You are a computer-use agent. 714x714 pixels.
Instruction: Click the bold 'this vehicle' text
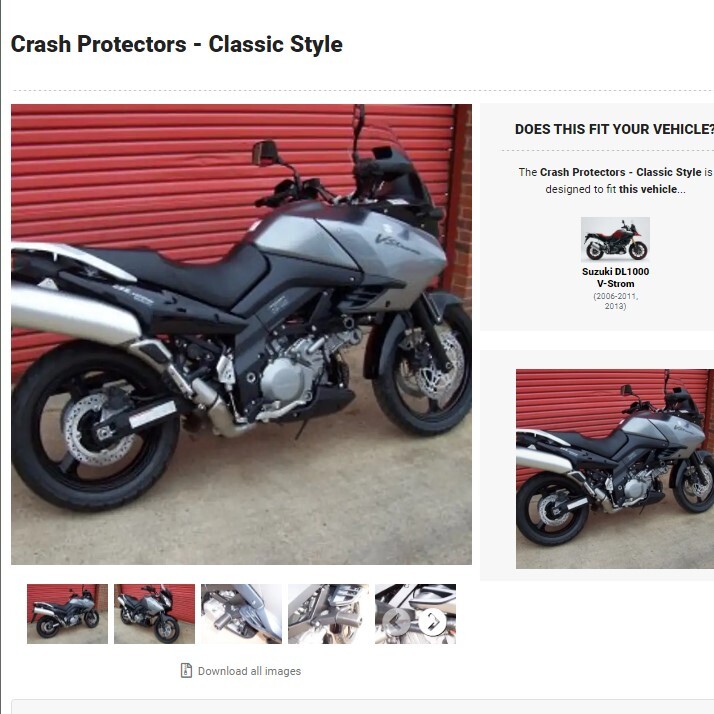(648, 189)
